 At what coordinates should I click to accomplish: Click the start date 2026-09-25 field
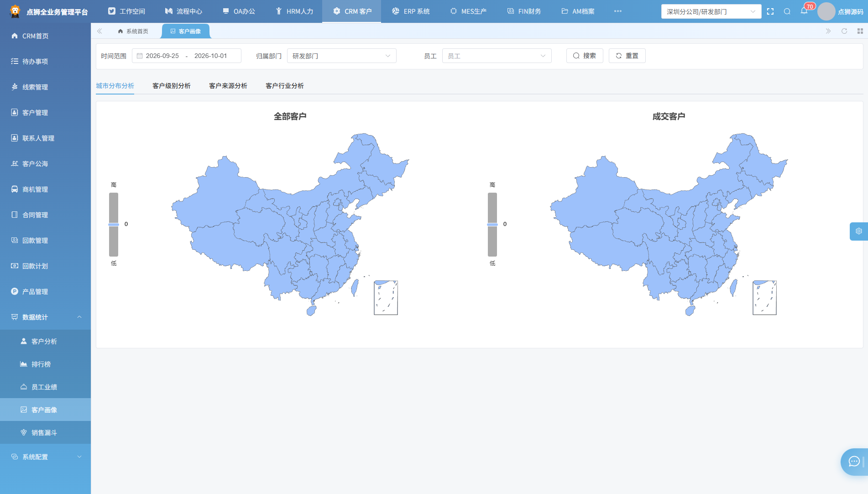click(x=162, y=56)
